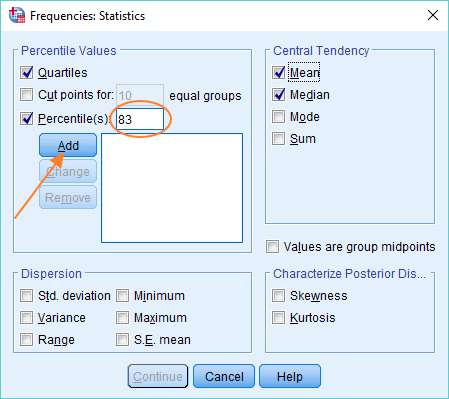The height and width of the screenshot is (399, 449).
Task: Click the SPSS icon in title bar
Action: pyautogui.click(x=17, y=15)
